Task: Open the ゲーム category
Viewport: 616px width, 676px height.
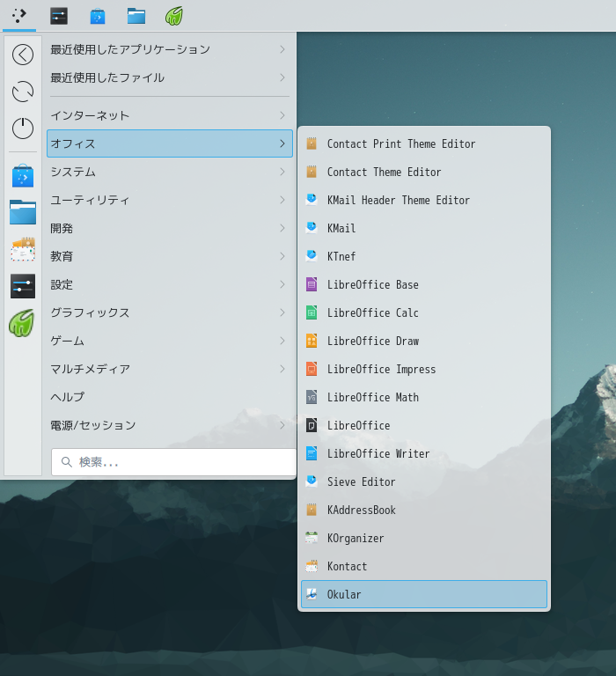Action: (170, 341)
